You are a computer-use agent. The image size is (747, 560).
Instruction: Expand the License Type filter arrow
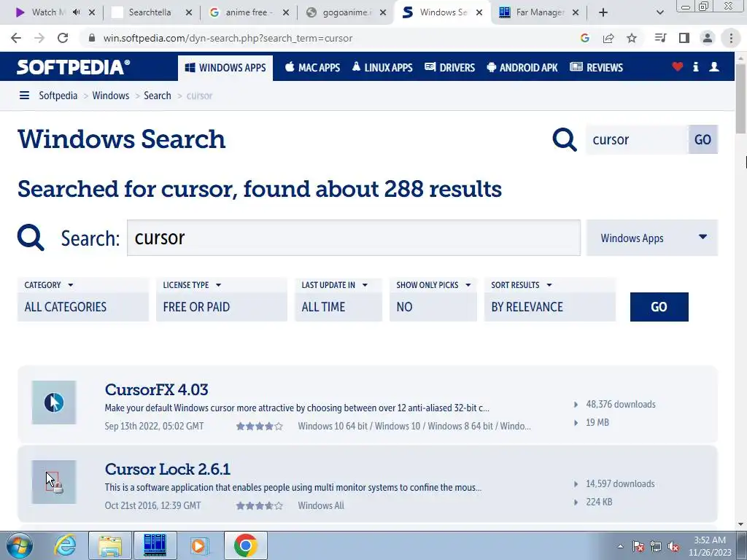pyautogui.click(x=218, y=285)
